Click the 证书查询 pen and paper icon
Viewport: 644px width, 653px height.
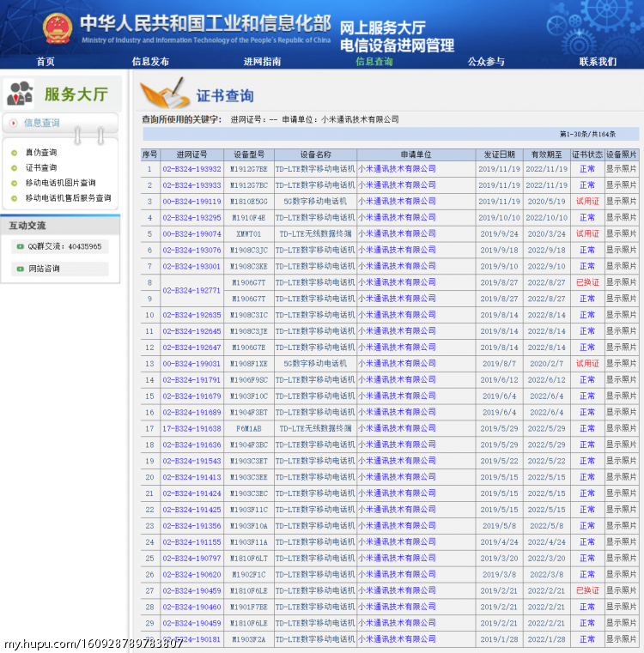[x=165, y=93]
